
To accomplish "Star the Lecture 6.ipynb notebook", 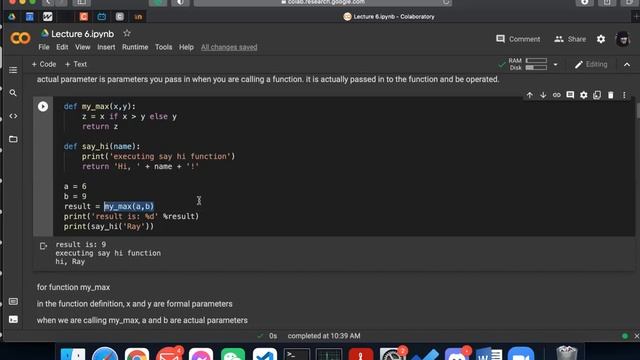I will click(x=127, y=33).
